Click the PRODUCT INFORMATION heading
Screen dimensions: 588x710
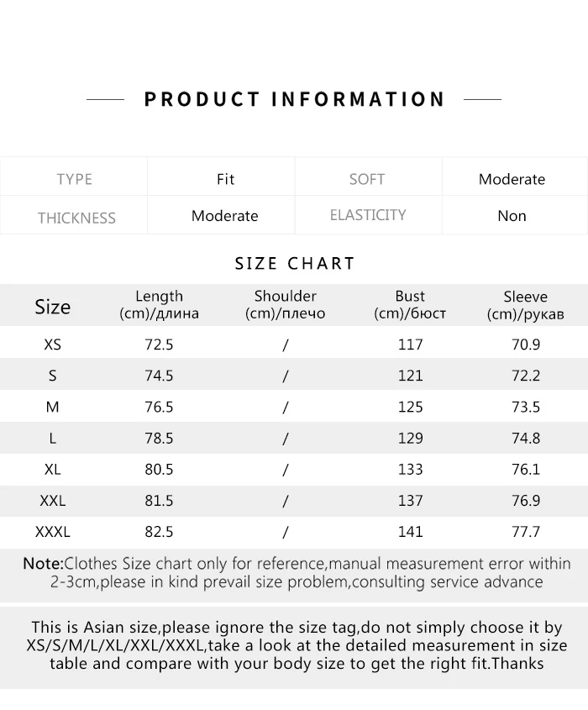294,100
